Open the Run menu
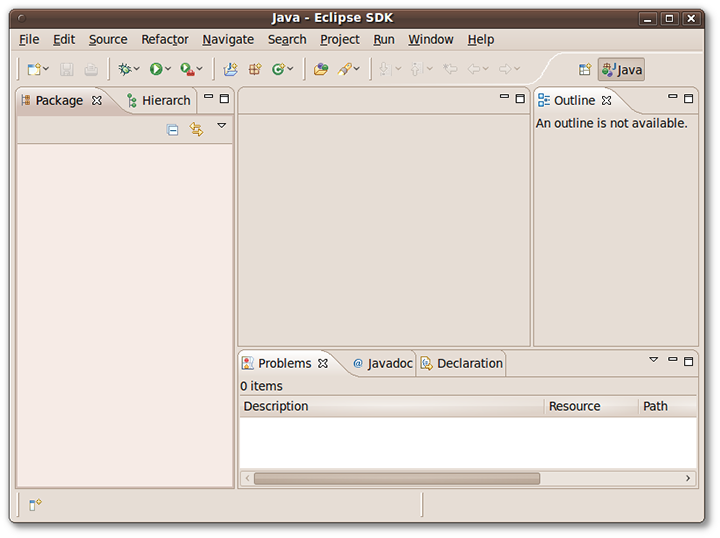Viewport: 720px width, 538px height. tap(384, 40)
